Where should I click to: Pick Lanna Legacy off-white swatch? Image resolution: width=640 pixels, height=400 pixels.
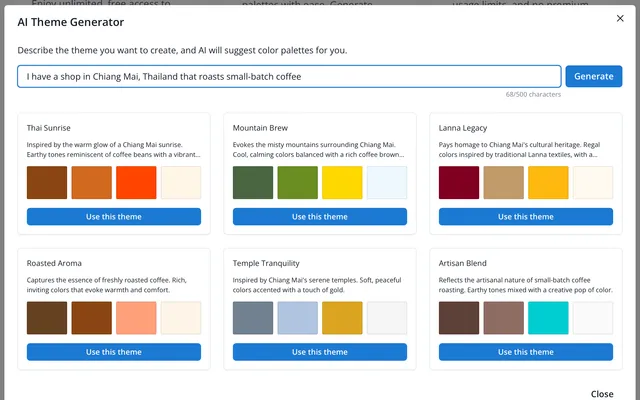coord(593,182)
